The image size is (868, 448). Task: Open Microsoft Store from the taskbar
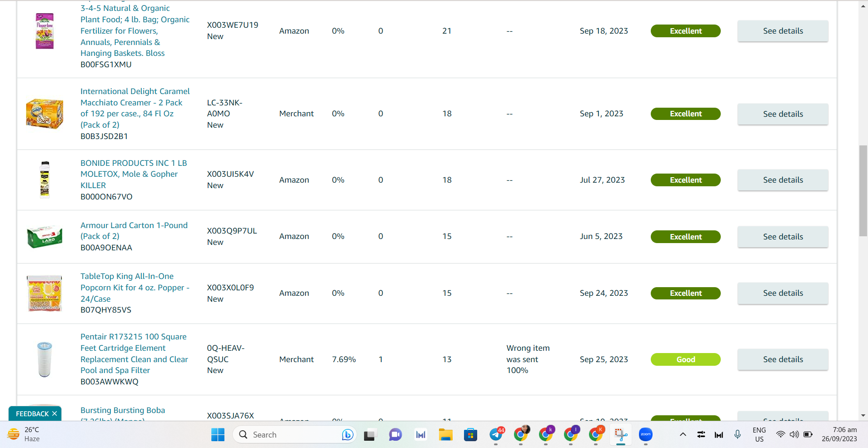coord(470,435)
